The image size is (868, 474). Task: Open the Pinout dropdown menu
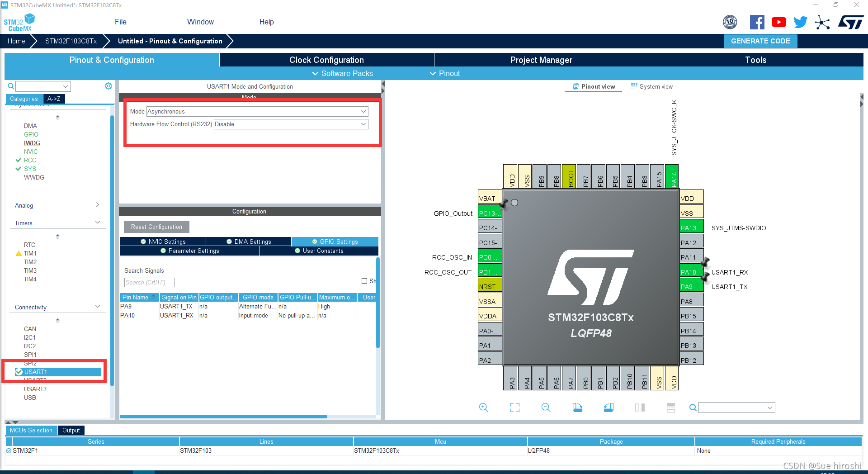click(x=445, y=73)
